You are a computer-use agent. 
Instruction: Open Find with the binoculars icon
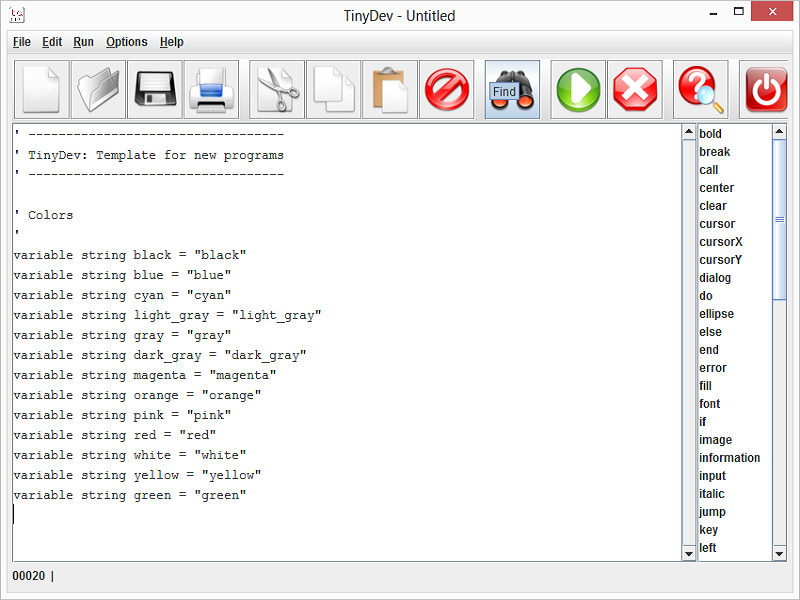tap(512, 90)
